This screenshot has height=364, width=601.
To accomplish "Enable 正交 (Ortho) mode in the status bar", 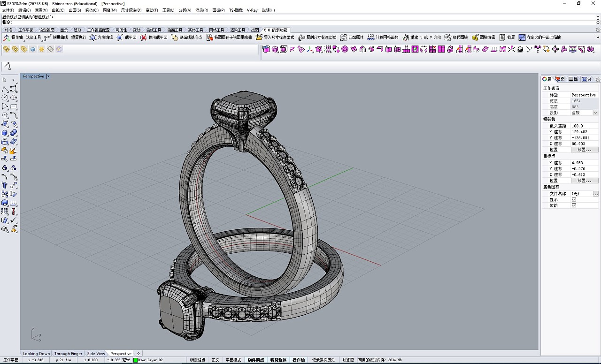I will pos(216,360).
